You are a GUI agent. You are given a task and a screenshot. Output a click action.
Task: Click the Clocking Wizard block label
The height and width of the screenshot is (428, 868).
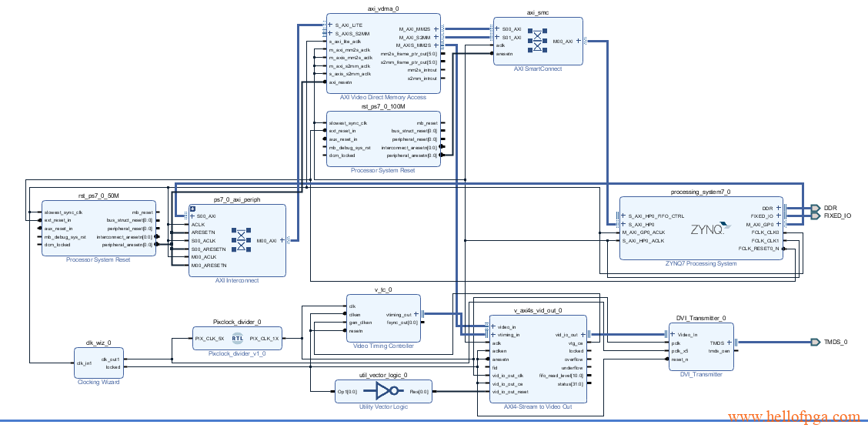click(98, 383)
